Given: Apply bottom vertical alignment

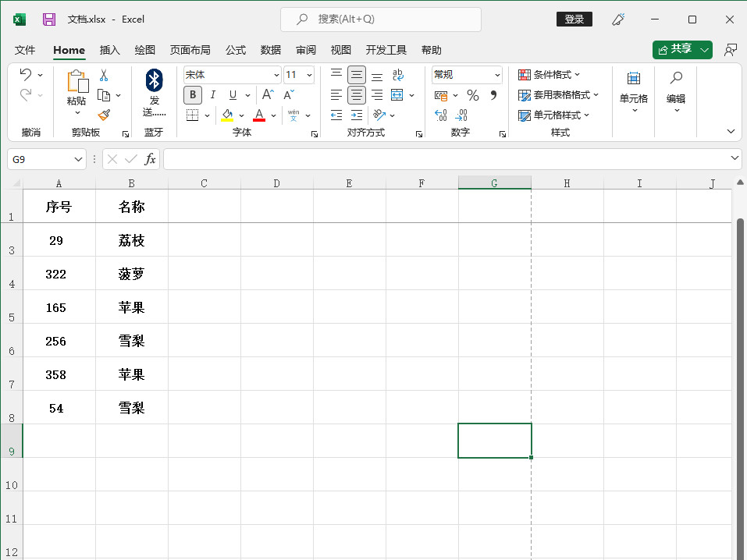Looking at the screenshot, I should pyautogui.click(x=377, y=75).
